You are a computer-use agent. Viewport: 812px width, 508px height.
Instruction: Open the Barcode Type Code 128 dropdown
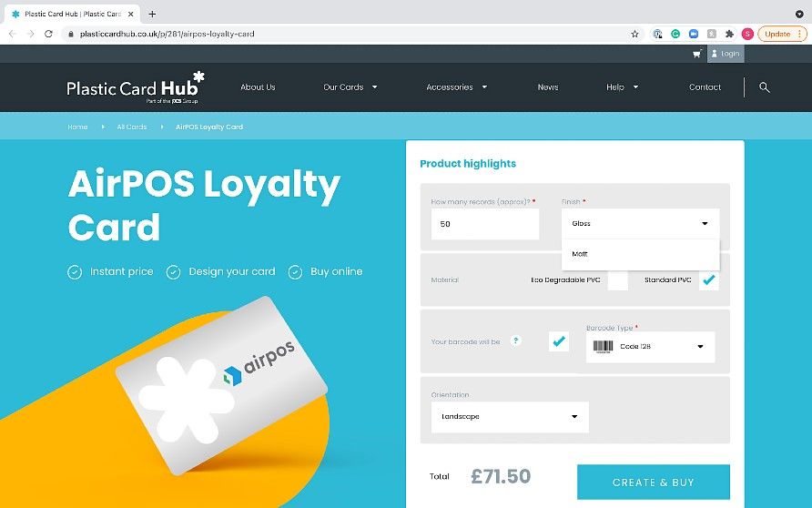pyautogui.click(x=651, y=347)
